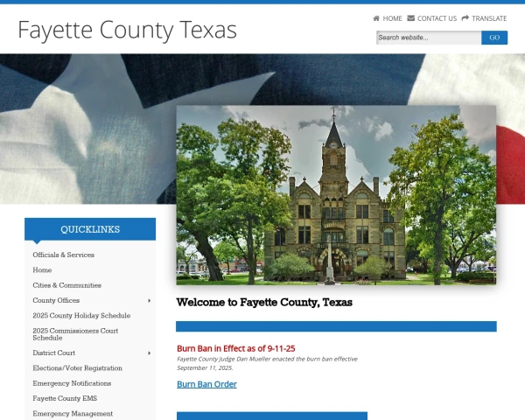
Task: Open the 2025 County Holiday Schedule
Action: coord(81,316)
